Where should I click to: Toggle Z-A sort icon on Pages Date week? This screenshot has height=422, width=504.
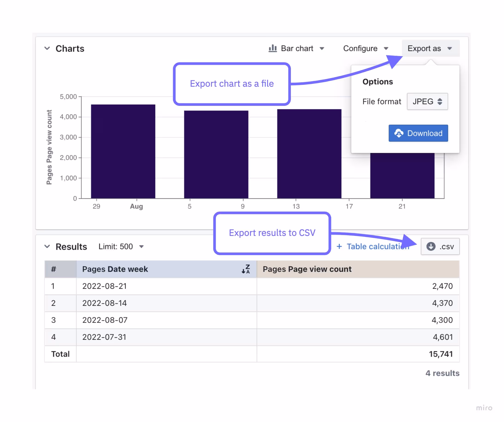click(x=246, y=269)
